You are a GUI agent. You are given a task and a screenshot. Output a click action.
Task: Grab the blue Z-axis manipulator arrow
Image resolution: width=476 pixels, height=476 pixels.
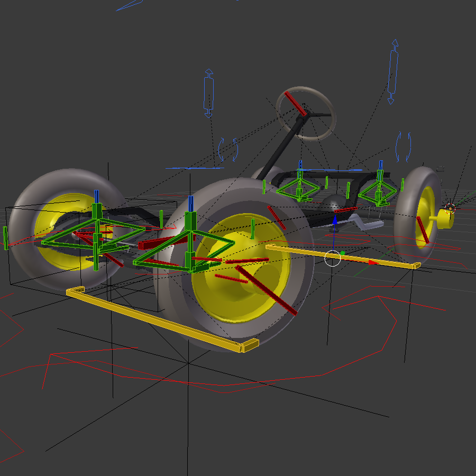pyautogui.click(x=335, y=220)
